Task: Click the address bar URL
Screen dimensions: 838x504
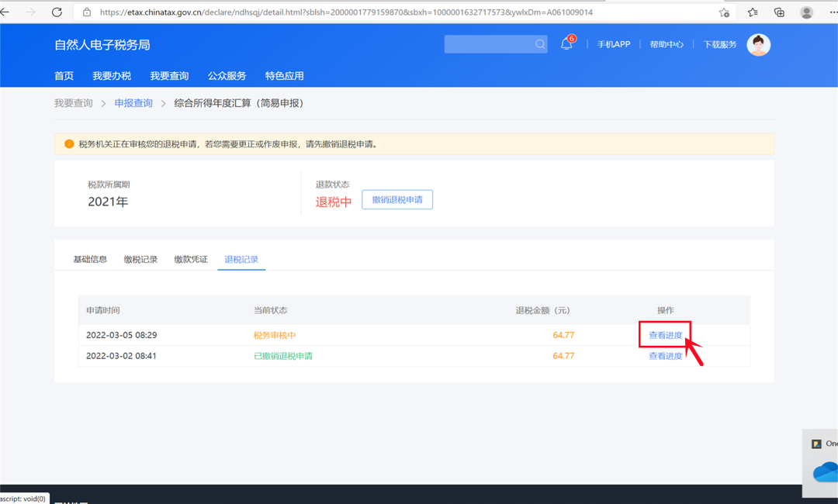Action: tap(346, 12)
